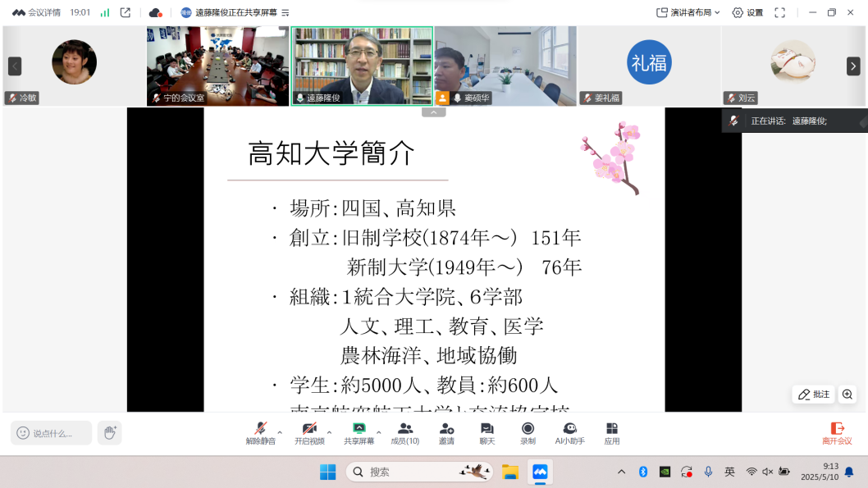Expand audio options arrow beside 解除静音
Viewport: 868px width, 488px height.
click(x=280, y=432)
